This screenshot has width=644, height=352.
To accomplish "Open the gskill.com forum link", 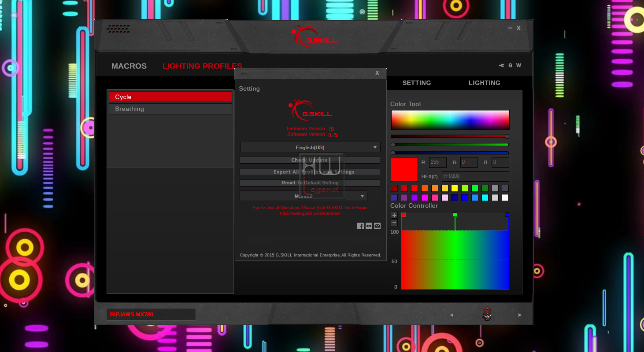I will point(310,213).
